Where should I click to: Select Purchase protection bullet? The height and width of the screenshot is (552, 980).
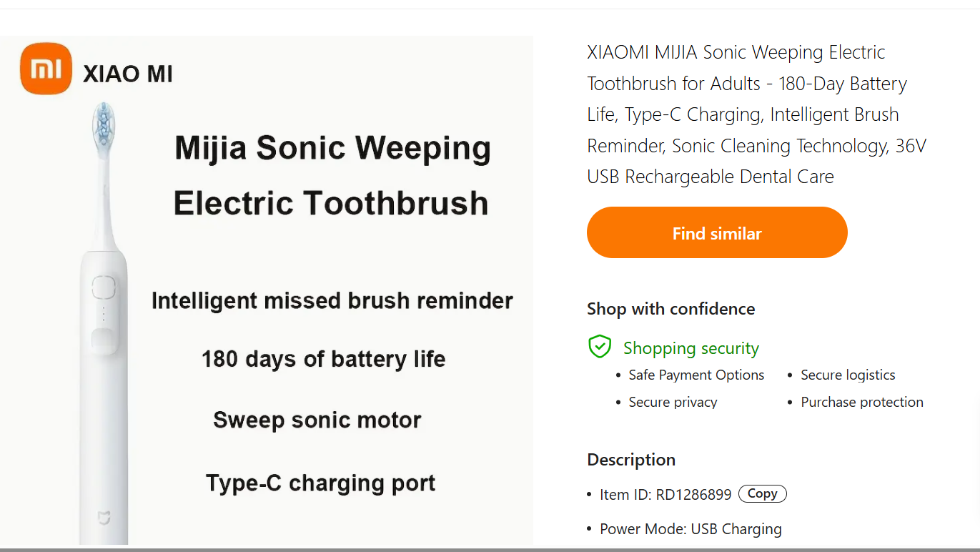pos(861,402)
